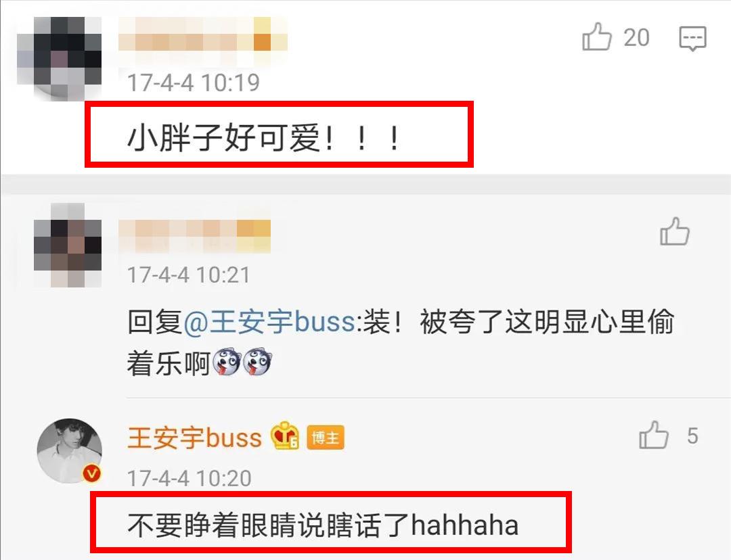This screenshot has height=560, width=731.
Task: Tap the verified V badge on avatar
Action: [x=92, y=473]
